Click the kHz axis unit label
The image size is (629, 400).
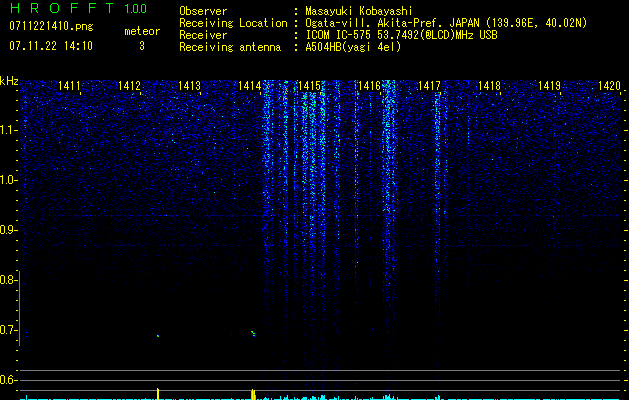pyautogui.click(x=9, y=81)
